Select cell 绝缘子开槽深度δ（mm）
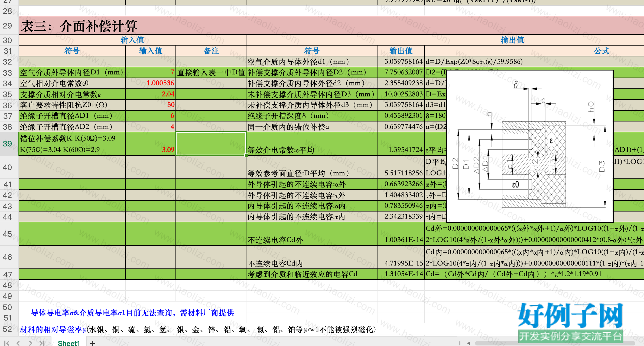644x346 pixels. pos(312,116)
